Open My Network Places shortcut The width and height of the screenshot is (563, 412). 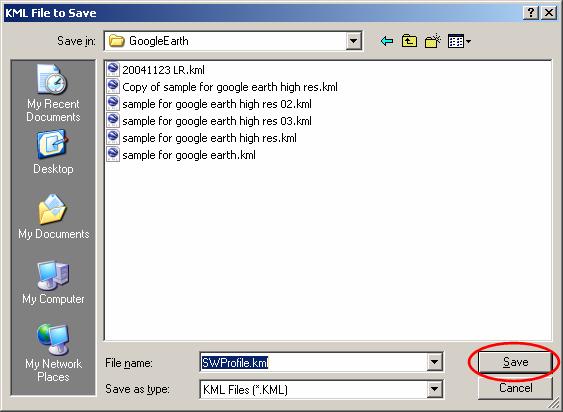(x=53, y=353)
